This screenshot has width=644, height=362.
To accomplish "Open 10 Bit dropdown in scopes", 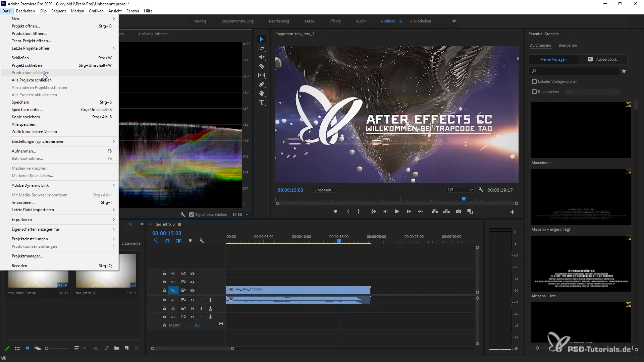I will pyautogui.click(x=240, y=215).
